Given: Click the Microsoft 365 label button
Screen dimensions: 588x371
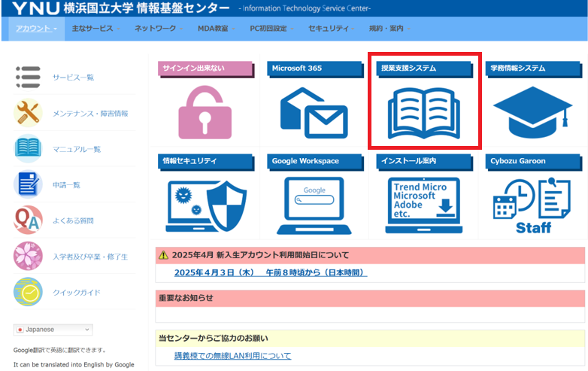Looking at the screenshot, I should coord(314,68).
